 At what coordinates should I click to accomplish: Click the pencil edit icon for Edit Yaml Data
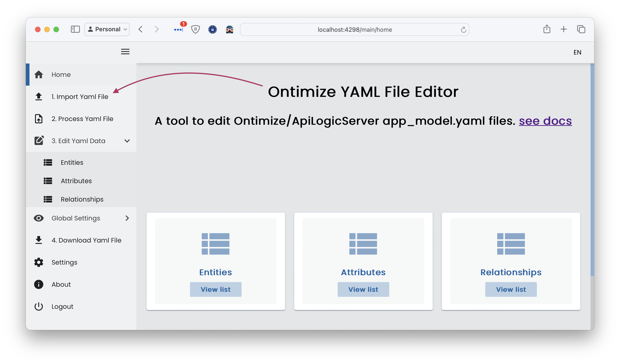(39, 141)
